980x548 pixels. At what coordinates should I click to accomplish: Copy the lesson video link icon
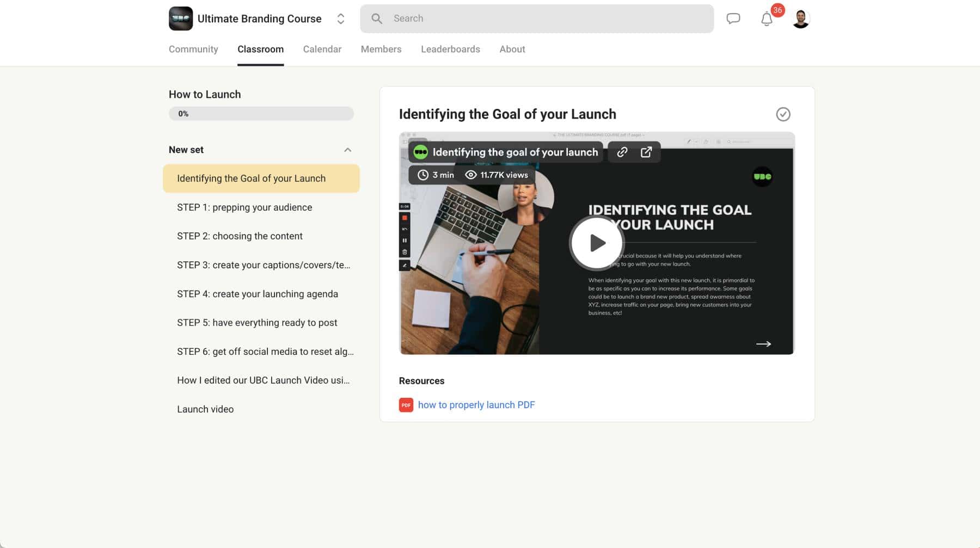[x=621, y=152]
